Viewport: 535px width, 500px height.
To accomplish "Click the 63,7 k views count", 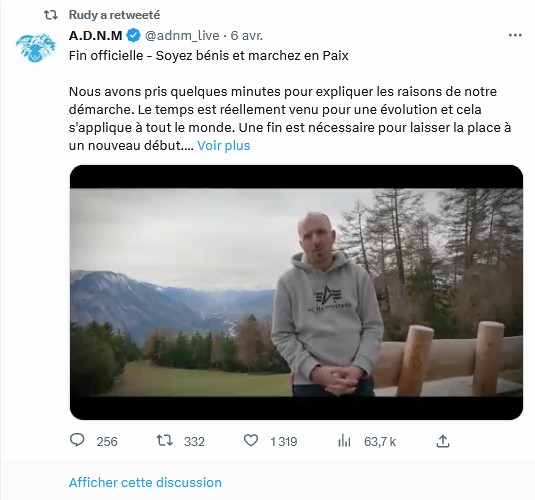I will 380,442.
